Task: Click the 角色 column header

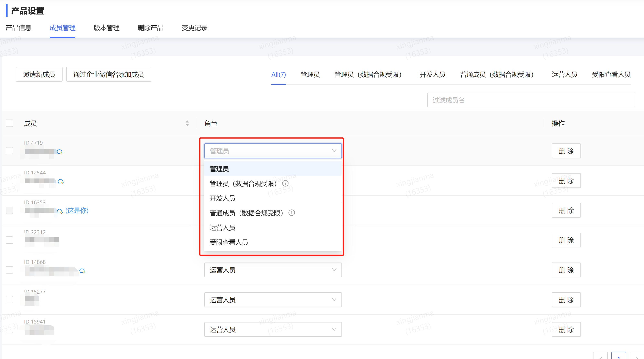Action: [x=211, y=123]
